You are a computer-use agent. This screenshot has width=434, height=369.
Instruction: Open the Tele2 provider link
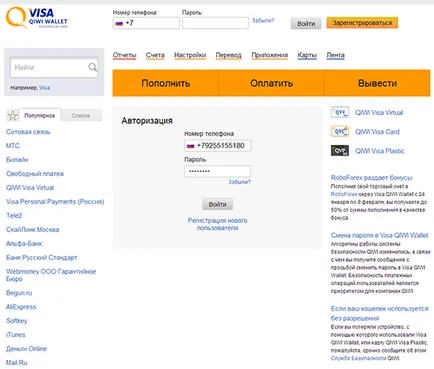(x=14, y=216)
